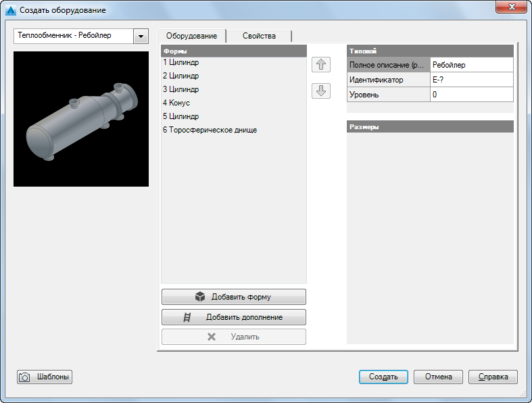Screen dimensions: 532x403
Task: Click the Полное описание property label
Action: (x=389, y=65)
